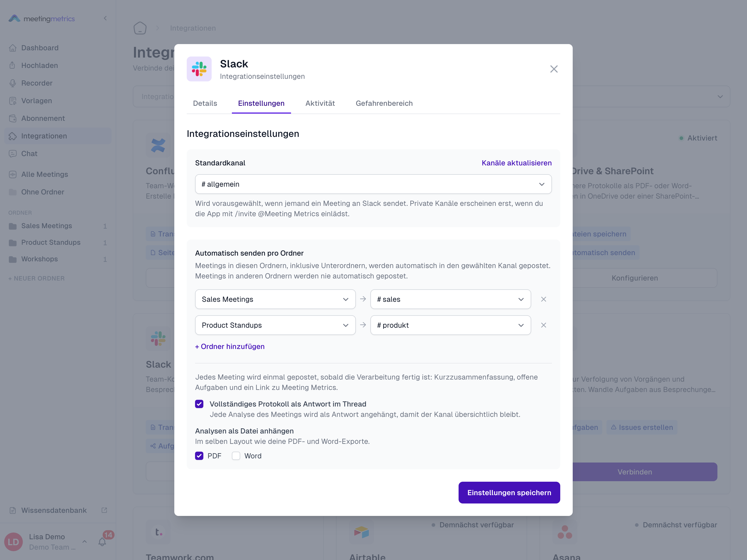Screen dimensions: 747x560
Task: Collapse the sidebar with the chevron icon
Action: point(105,18)
